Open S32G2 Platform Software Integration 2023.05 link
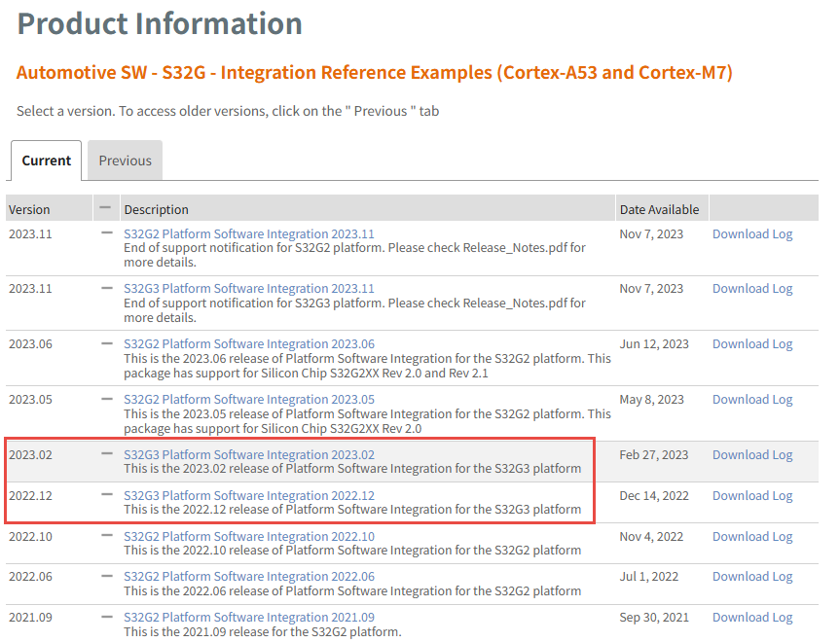Image resolution: width=840 pixels, height=642 pixels. (x=249, y=400)
